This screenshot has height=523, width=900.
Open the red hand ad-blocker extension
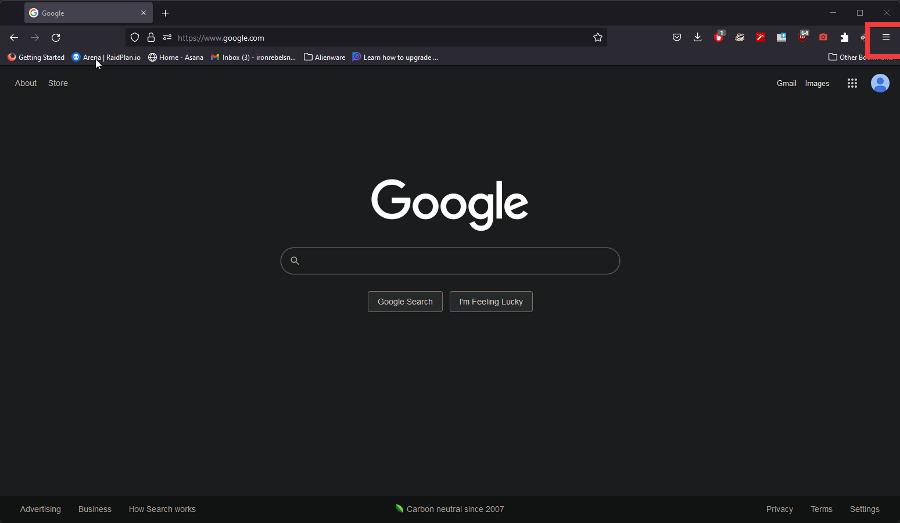pos(719,37)
